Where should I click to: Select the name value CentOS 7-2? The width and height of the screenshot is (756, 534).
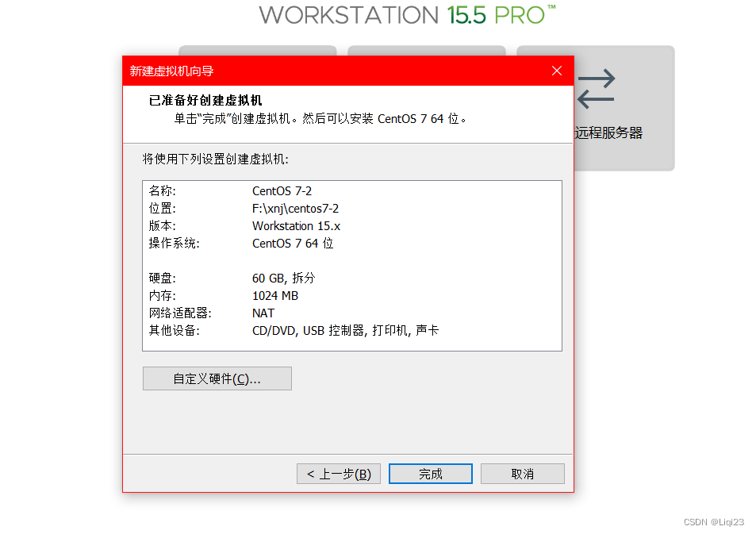282,191
